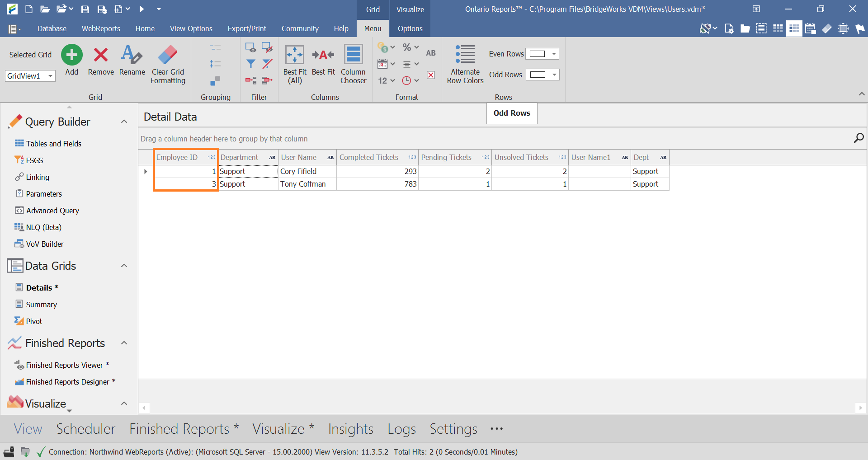
Task: Click the run play arrow icon
Action: pyautogui.click(x=142, y=9)
